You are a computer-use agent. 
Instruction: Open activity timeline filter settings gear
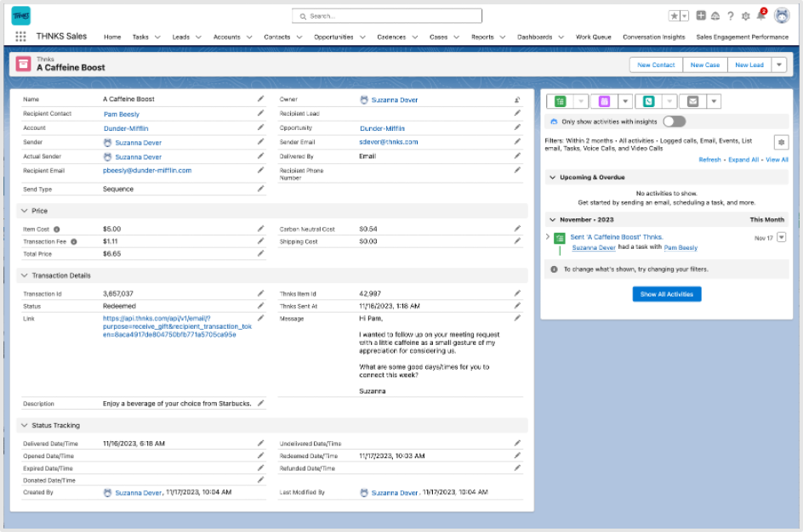click(x=780, y=141)
